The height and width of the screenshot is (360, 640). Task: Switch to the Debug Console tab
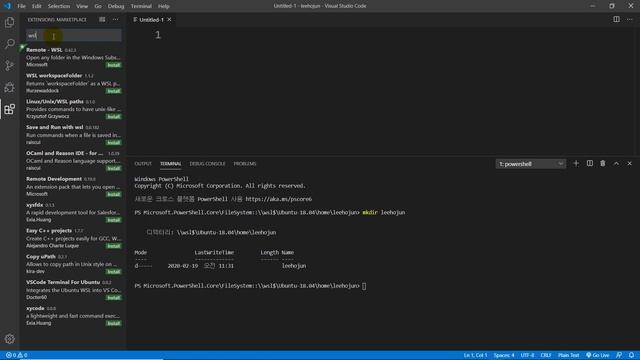pyautogui.click(x=207, y=164)
